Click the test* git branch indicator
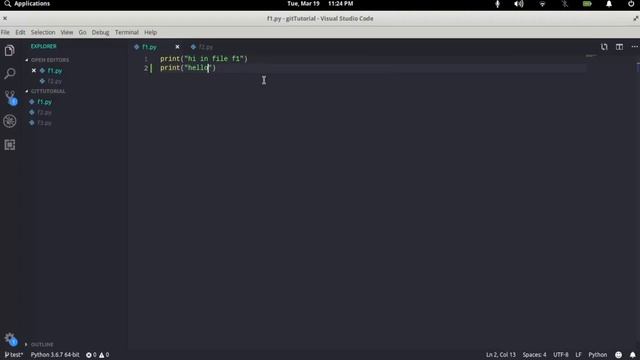Viewport: 640px width, 360px height. point(13,355)
